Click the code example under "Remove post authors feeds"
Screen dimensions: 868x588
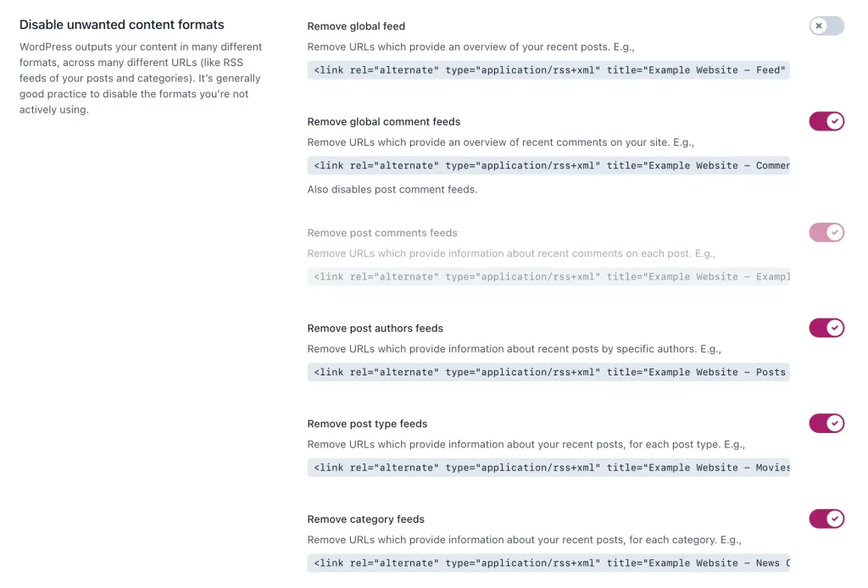(548, 372)
